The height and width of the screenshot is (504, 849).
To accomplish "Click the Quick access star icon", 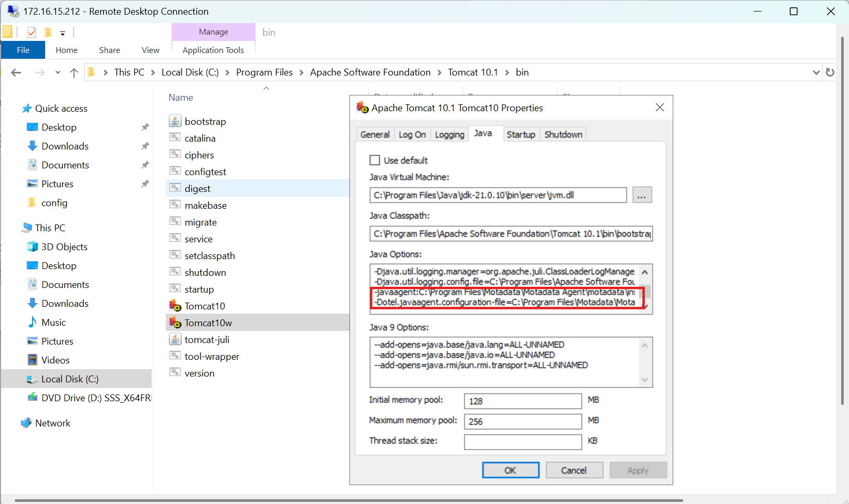I will (x=27, y=109).
